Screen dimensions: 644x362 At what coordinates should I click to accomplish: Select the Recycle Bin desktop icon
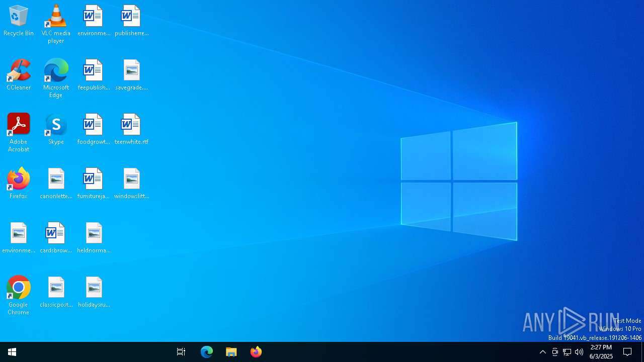(x=19, y=21)
